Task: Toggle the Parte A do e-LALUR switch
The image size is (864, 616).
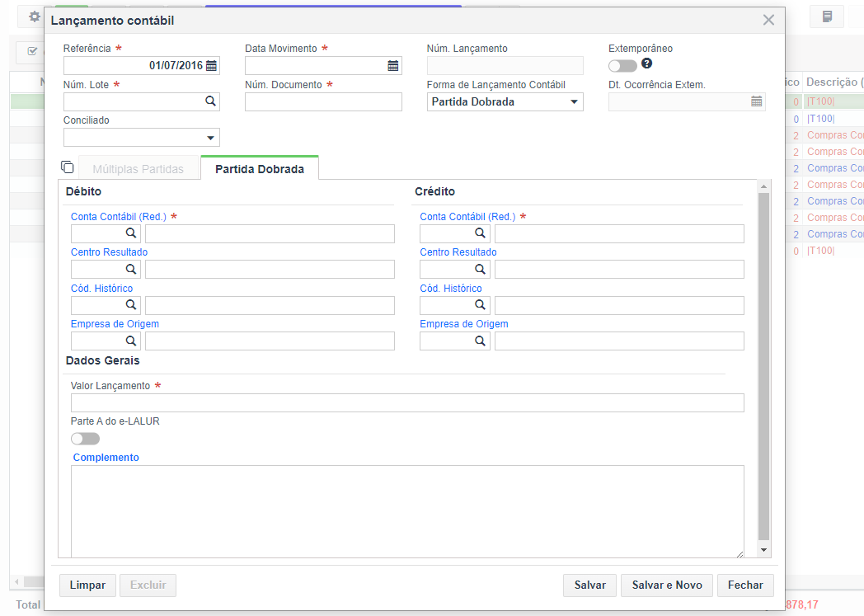Action: [x=86, y=439]
